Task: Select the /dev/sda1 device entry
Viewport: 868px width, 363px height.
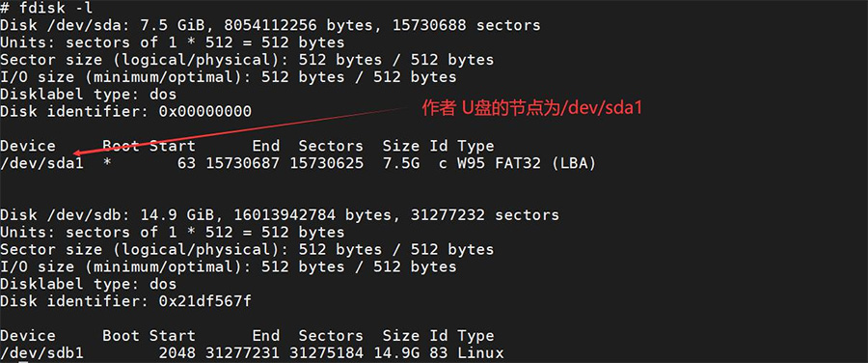Action: [x=42, y=163]
